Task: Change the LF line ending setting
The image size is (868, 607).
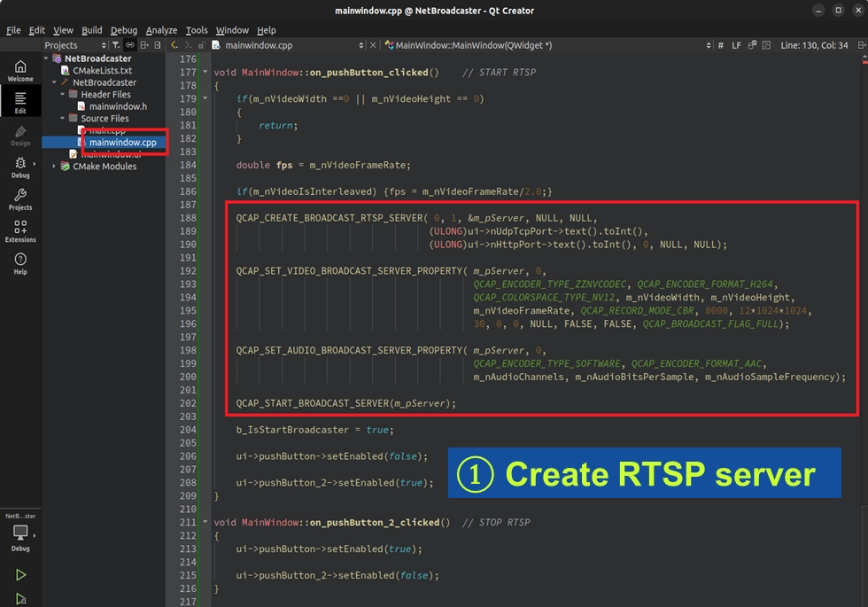Action: point(736,45)
